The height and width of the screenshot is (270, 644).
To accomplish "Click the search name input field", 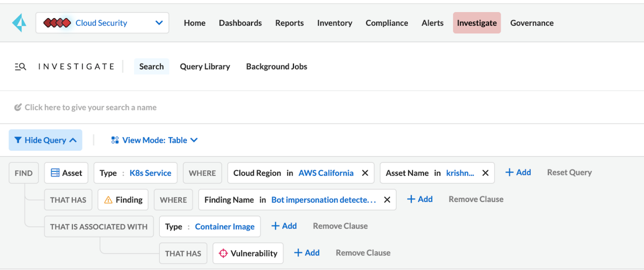I will (x=90, y=107).
